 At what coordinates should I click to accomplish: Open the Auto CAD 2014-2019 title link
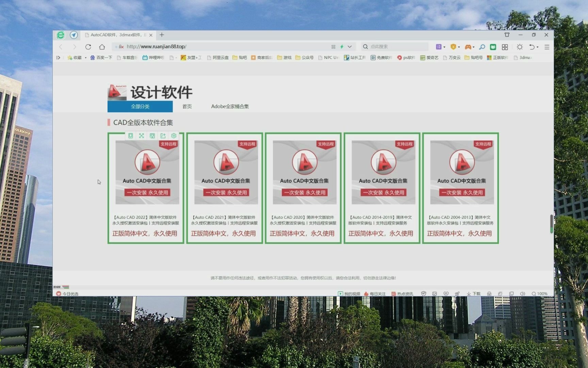pos(380,220)
